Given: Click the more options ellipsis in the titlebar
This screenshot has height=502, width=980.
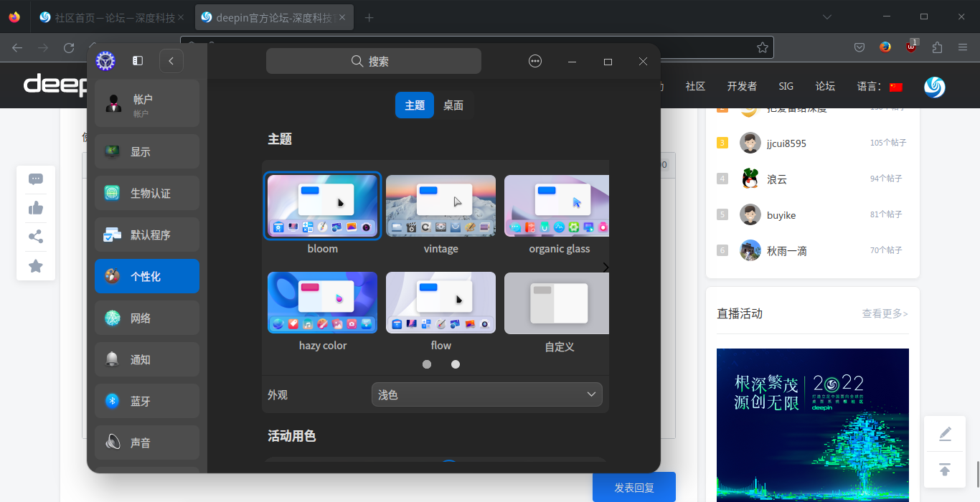Looking at the screenshot, I should tap(535, 61).
